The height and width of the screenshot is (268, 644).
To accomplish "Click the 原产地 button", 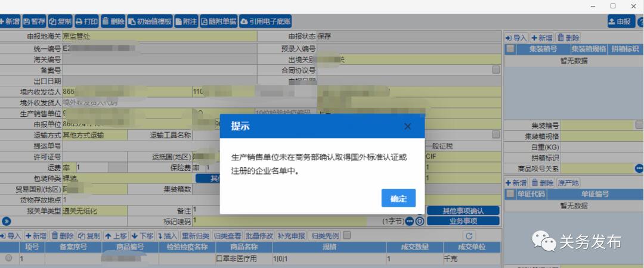I will click(568, 183).
